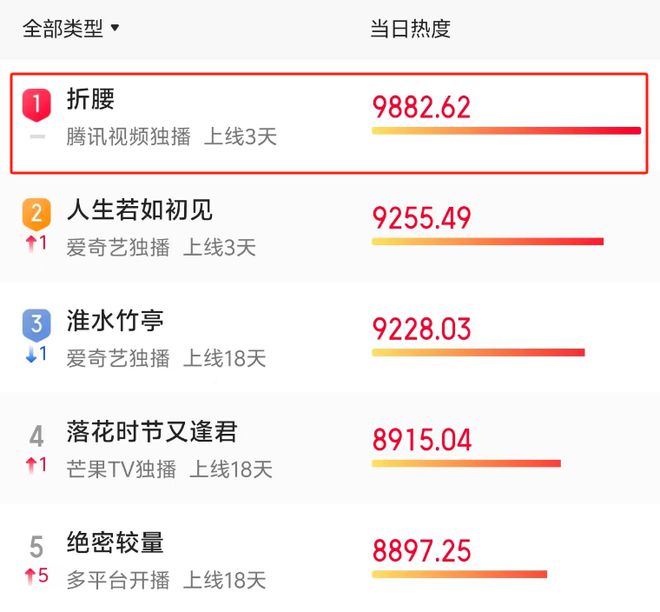The width and height of the screenshot is (660, 612).
Task: Click the heat bar under 9882.62
Action: [x=506, y=131]
